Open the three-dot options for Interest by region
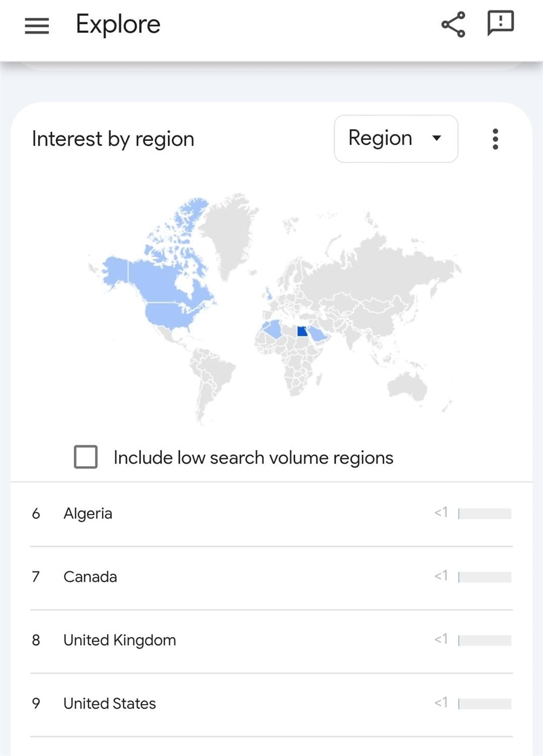This screenshot has height=756, width=543. pos(495,139)
